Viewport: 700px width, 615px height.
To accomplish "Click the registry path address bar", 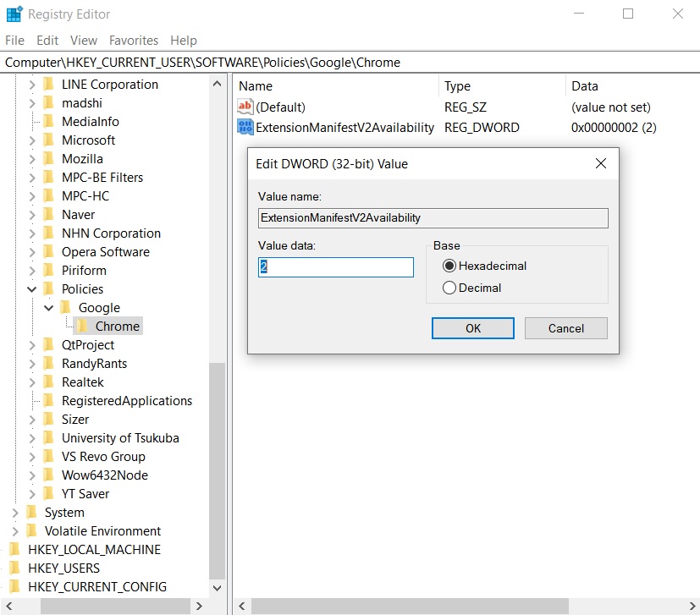I will pos(350,63).
